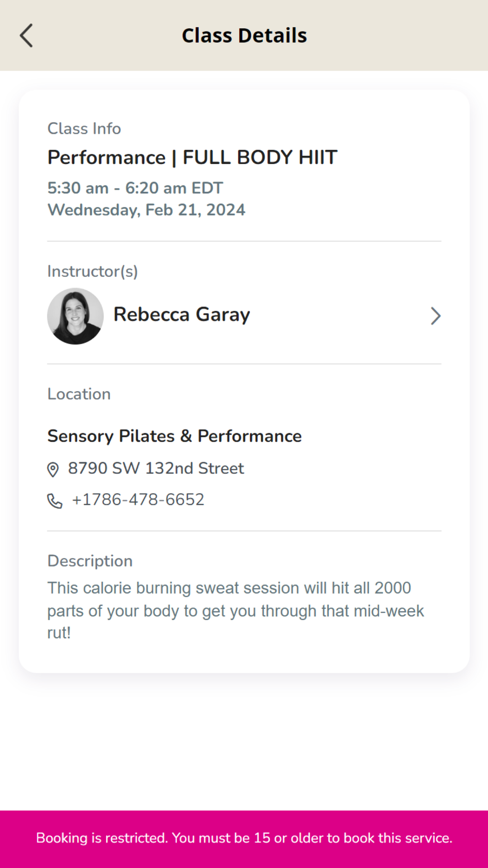This screenshot has height=868, width=488.
Task: Click the class description paragraph
Action: pos(235,610)
